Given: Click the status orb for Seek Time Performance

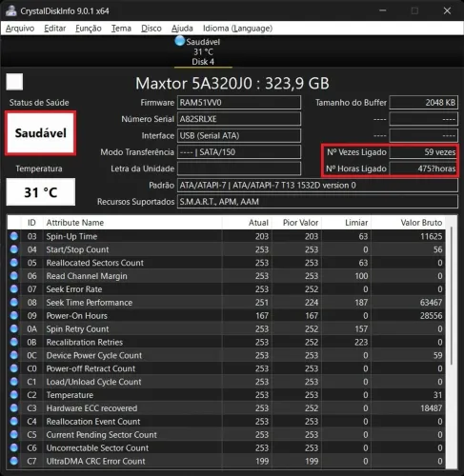Looking at the screenshot, I should 14,303.
